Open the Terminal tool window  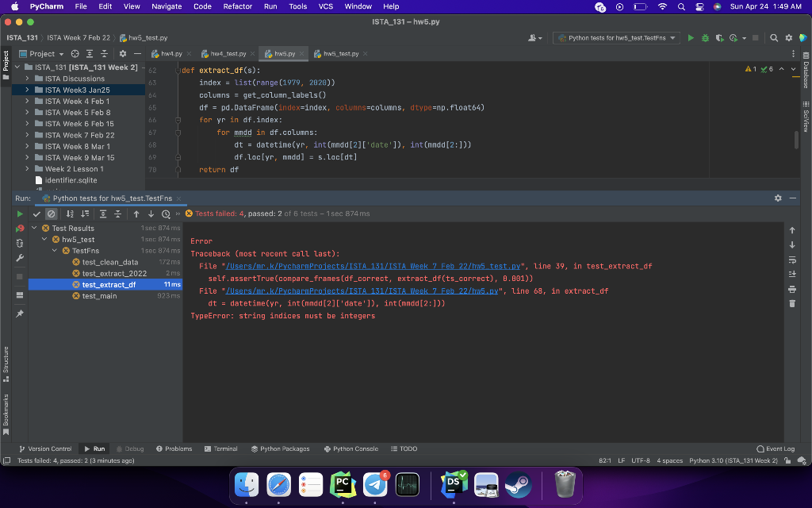point(221,449)
